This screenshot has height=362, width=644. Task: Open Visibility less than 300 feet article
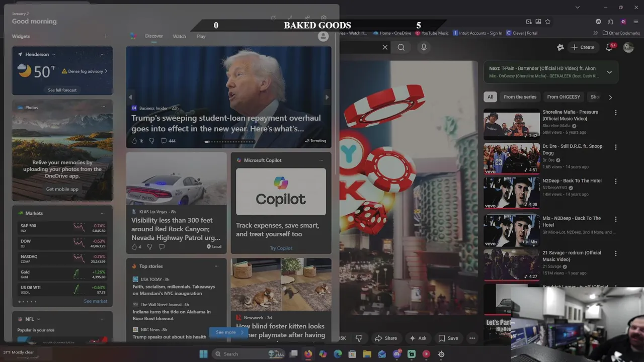click(x=176, y=229)
